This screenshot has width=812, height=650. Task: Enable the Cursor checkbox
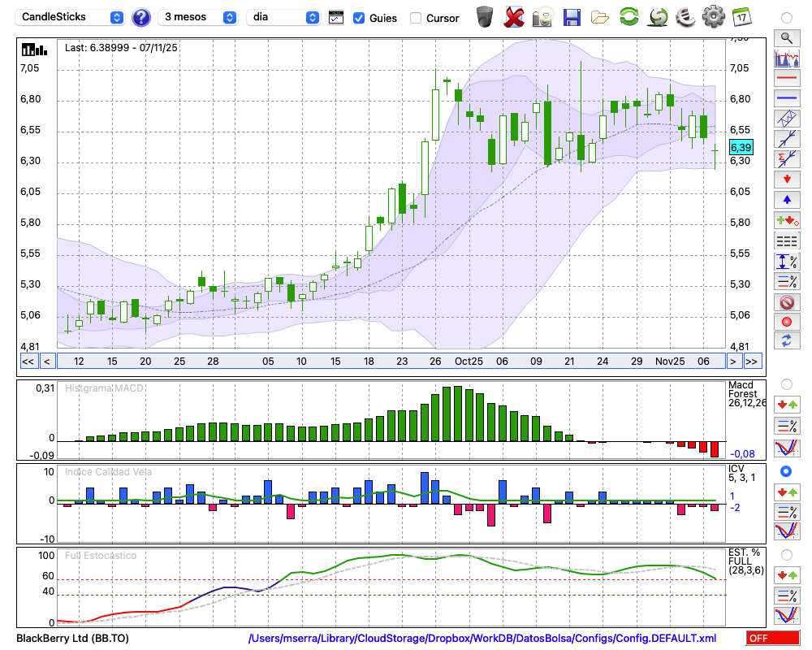click(x=416, y=18)
